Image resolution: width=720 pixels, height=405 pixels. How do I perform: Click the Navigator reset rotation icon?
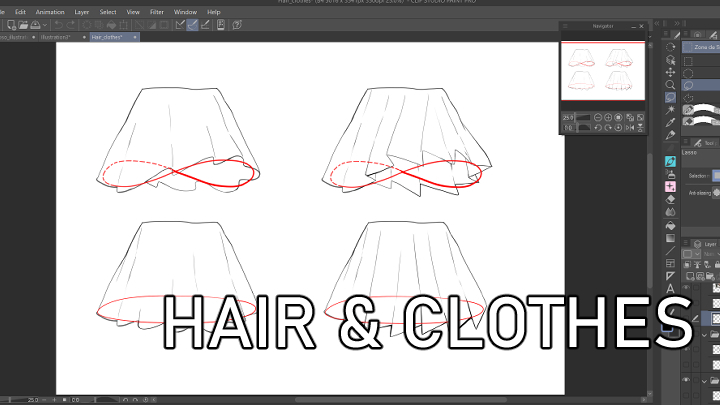coord(618,128)
